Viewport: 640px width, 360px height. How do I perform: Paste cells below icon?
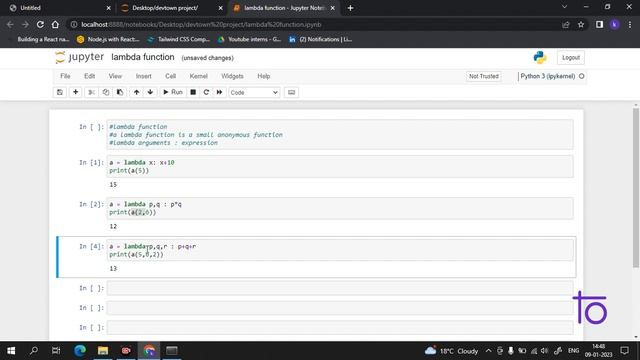(x=120, y=92)
